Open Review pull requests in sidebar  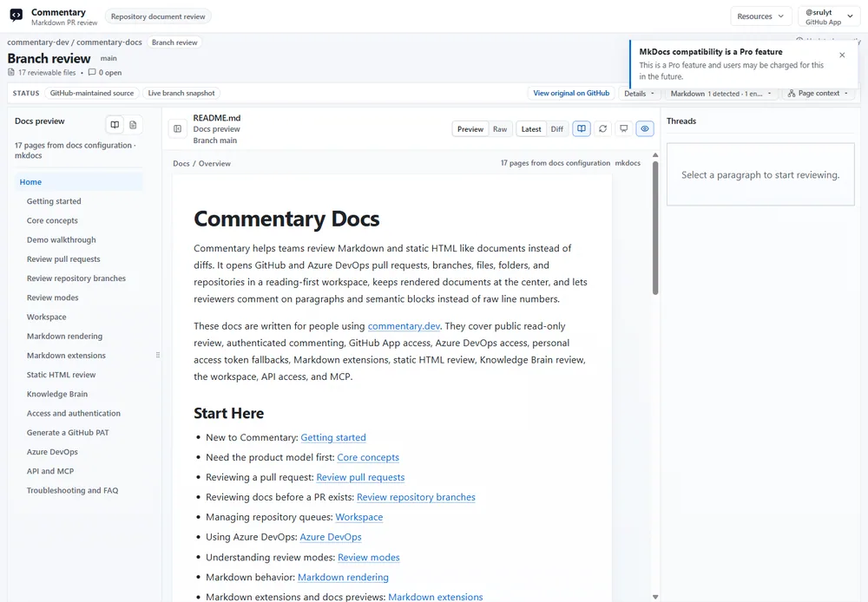coord(63,259)
